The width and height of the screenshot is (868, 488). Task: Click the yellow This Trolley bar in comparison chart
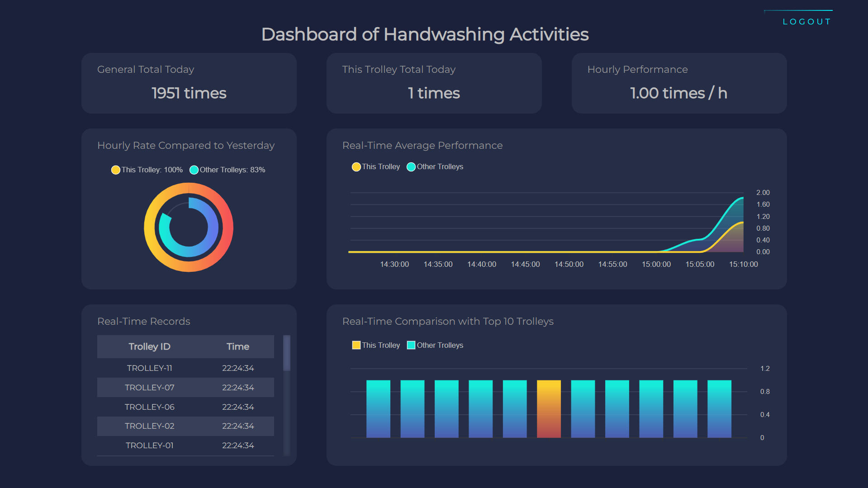(x=549, y=409)
